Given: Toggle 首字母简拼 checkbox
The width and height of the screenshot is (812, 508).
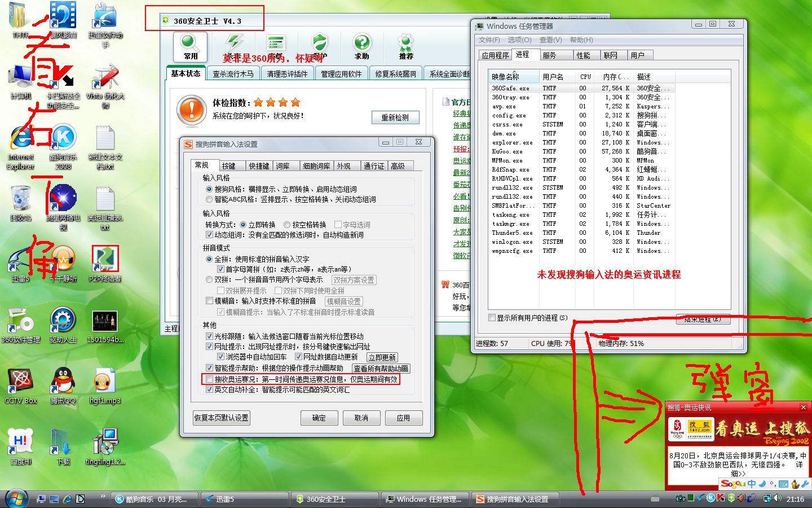Looking at the screenshot, I should tap(220, 269).
